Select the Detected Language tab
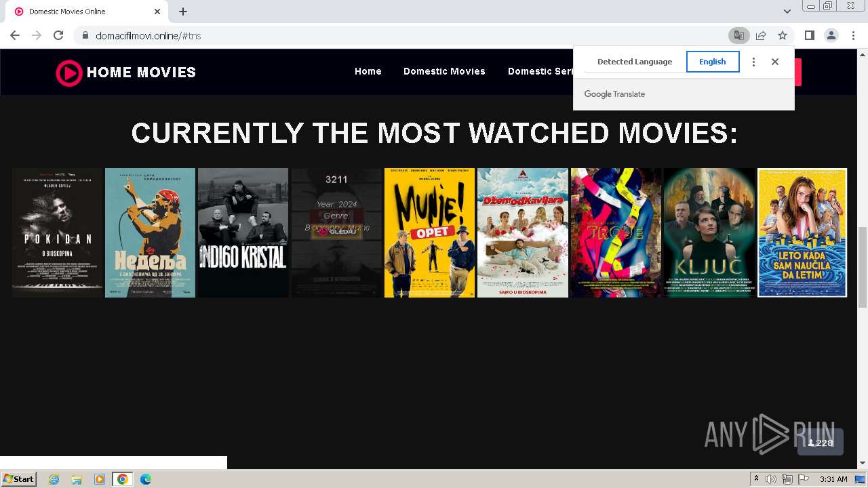Viewport: 868px width, 488px height. pos(635,62)
